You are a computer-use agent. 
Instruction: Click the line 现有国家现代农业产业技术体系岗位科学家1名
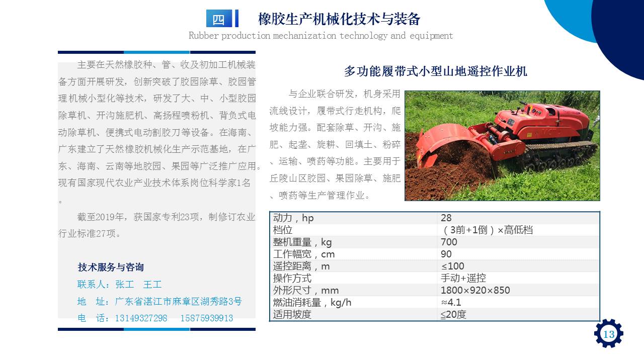[x=154, y=183]
